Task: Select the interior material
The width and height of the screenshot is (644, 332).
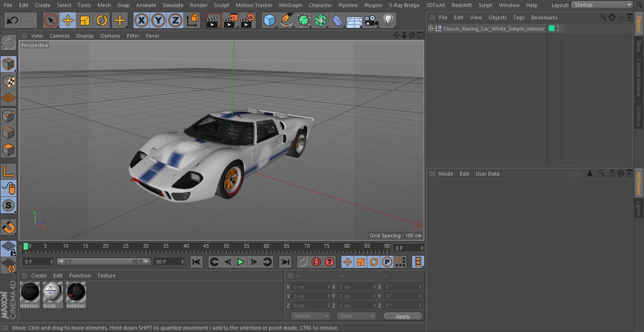Action: coord(30,295)
